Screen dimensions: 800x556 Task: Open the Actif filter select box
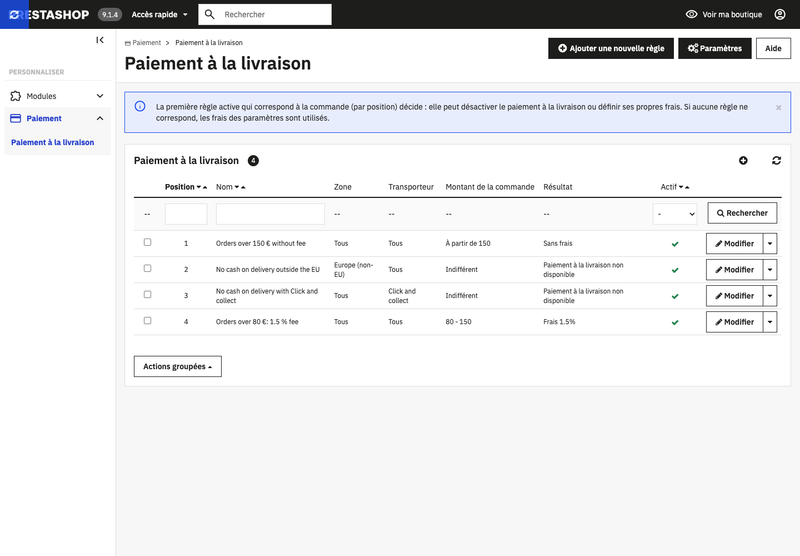pyautogui.click(x=674, y=214)
